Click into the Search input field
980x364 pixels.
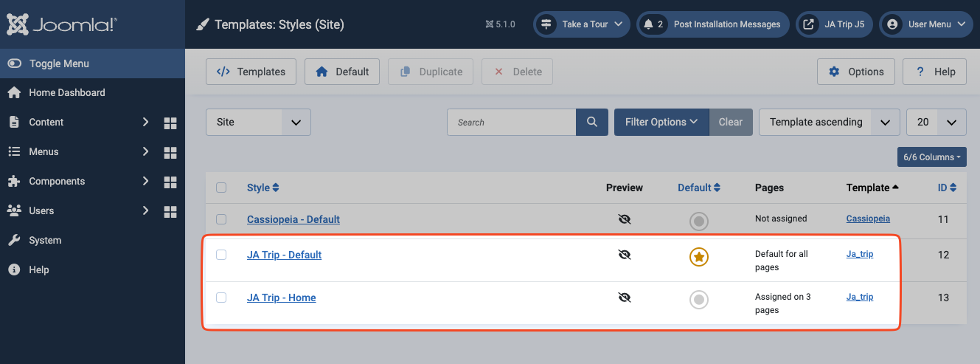point(511,122)
